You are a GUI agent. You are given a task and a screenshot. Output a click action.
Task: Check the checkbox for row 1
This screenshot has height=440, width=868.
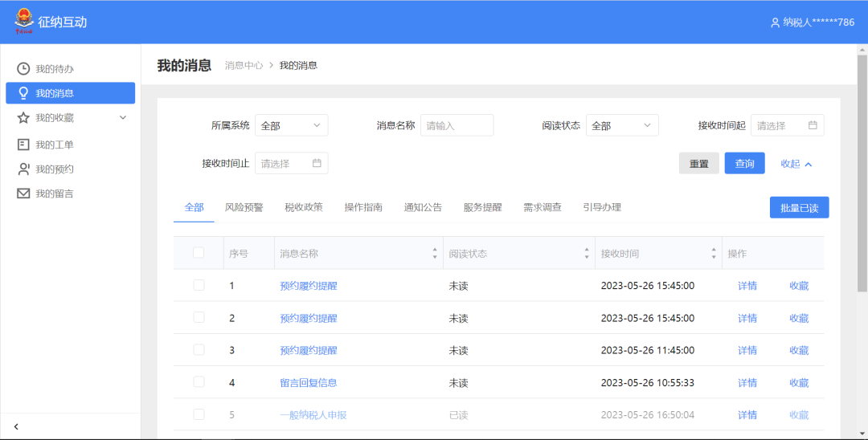pos(199,285)
